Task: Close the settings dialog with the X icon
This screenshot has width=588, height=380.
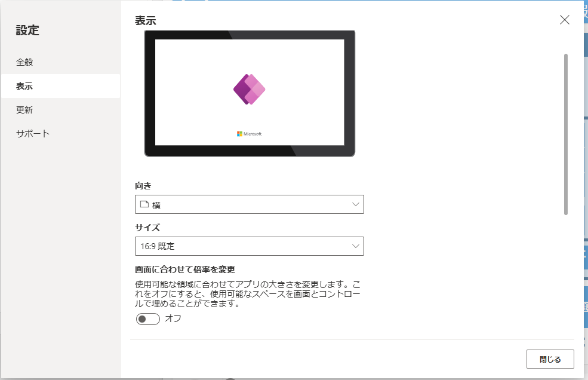Action: pyautogui.click(x=564, y=20)
